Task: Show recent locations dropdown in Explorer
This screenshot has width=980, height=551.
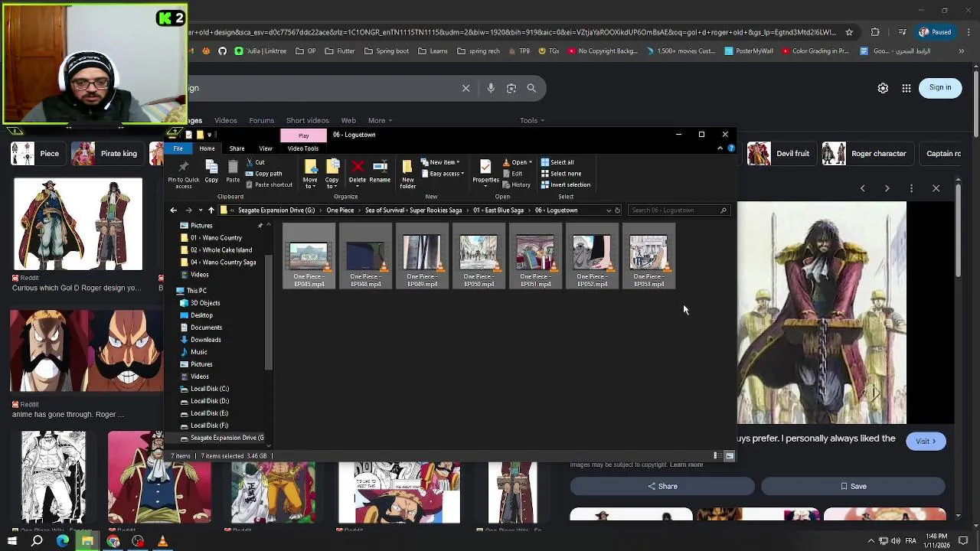Action: point(201,210)
